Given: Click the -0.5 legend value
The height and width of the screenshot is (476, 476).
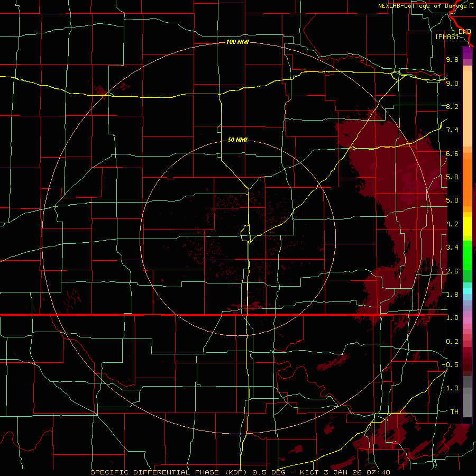Looking at the screenshot, I should tap(450, 365).
